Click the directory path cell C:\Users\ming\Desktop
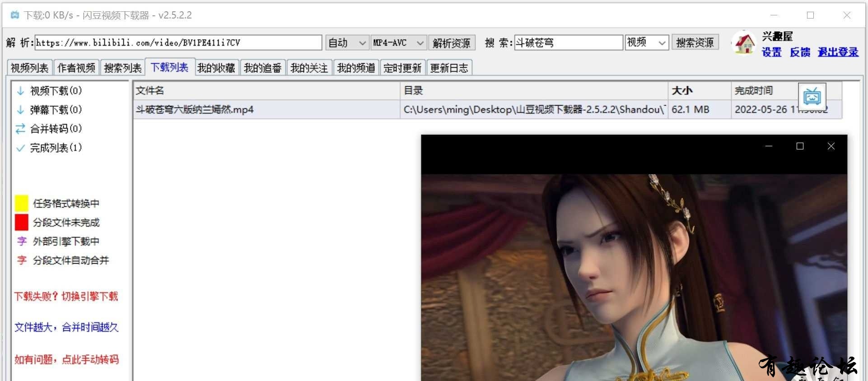 (534, 110)
